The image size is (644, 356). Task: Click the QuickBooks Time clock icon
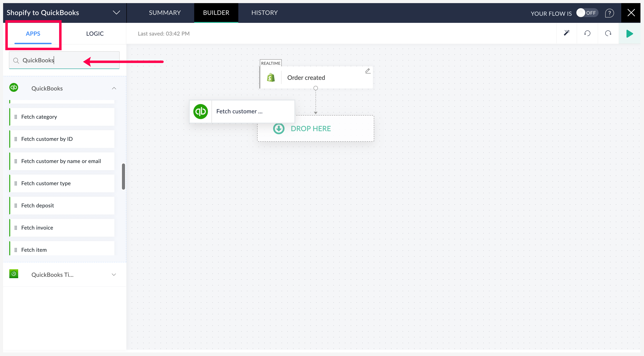pos(14,274)
